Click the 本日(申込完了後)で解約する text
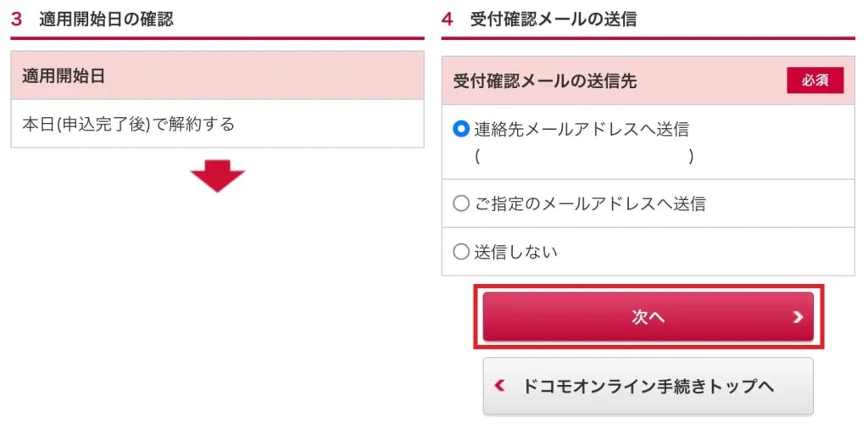 pos(128,125)
